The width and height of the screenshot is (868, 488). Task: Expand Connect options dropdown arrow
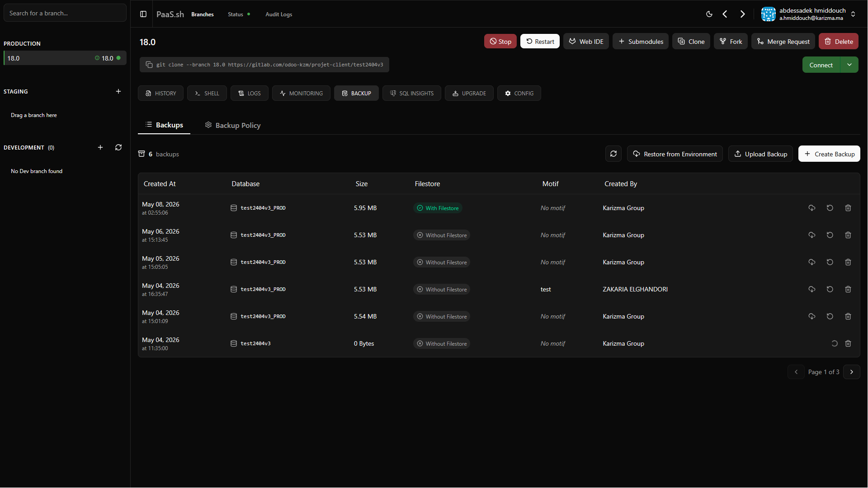849,65
